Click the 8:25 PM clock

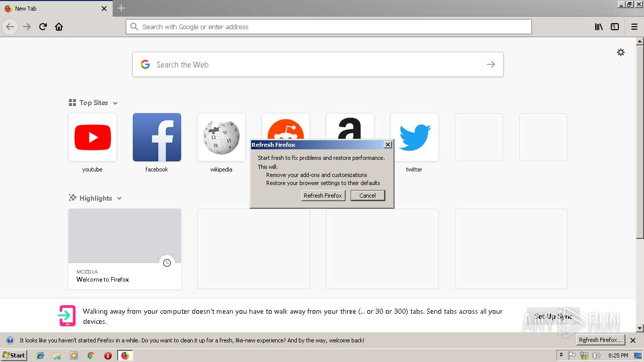(x=618, y=355)
